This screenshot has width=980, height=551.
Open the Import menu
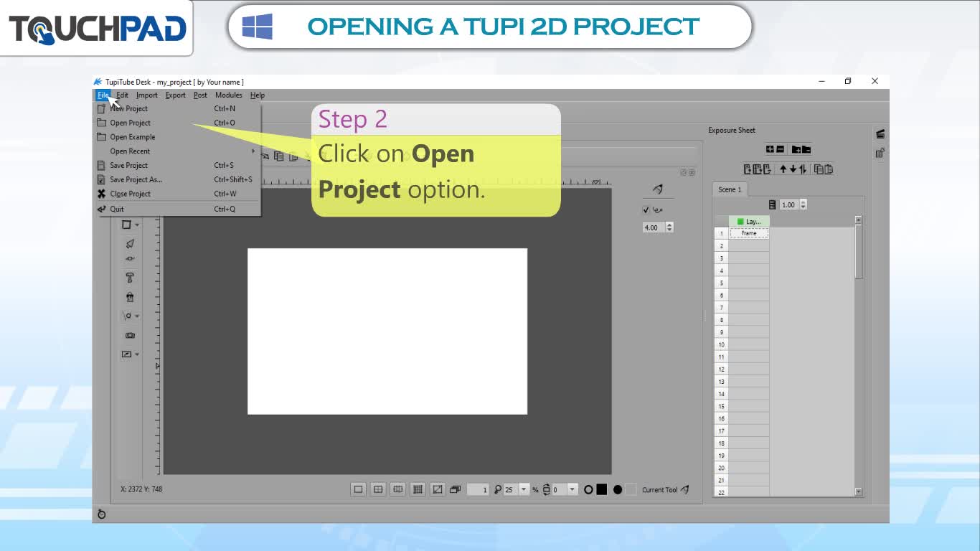click(x=147, y=95)
